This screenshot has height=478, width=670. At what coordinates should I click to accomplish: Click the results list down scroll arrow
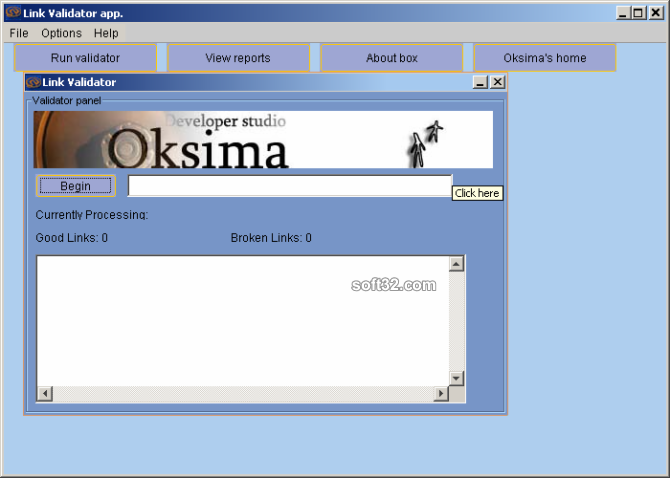(x=457, y=378)
